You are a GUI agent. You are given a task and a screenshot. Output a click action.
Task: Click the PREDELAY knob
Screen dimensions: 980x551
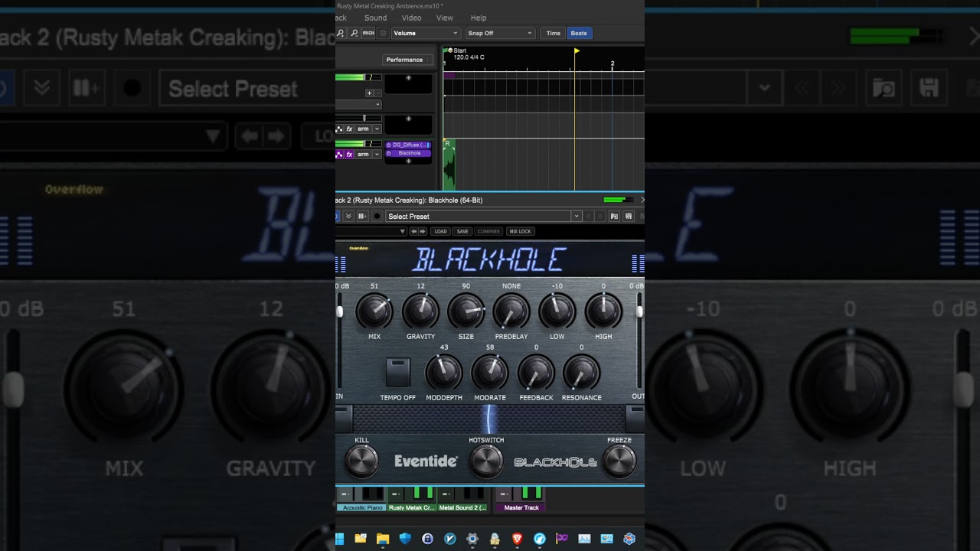pyautogui.click(x=511, y=312)
